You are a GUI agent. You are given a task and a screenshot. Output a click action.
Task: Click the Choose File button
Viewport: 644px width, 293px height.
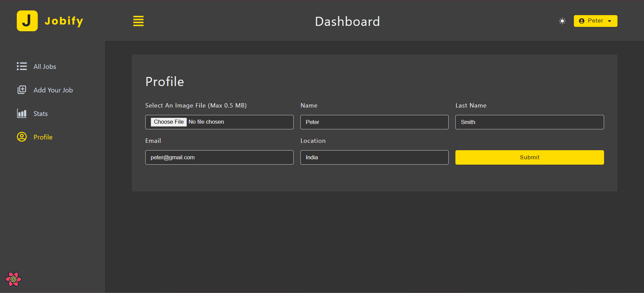click(x=169, y=122)
